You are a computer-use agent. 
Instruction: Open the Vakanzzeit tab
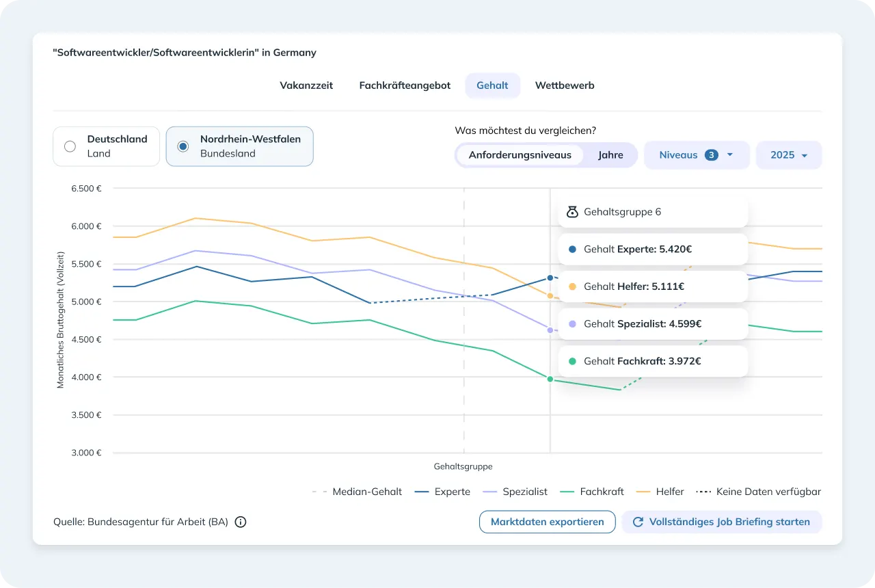click(306, 85)
